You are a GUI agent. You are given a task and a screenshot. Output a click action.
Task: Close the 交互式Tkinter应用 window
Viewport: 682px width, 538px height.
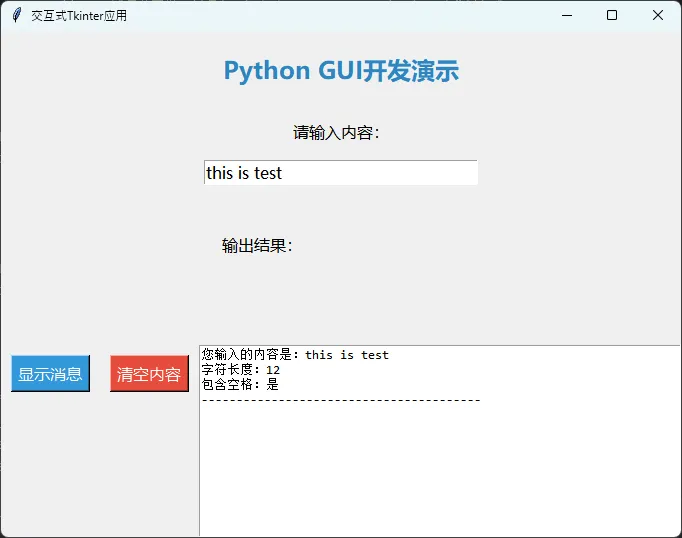click(657, 16)
